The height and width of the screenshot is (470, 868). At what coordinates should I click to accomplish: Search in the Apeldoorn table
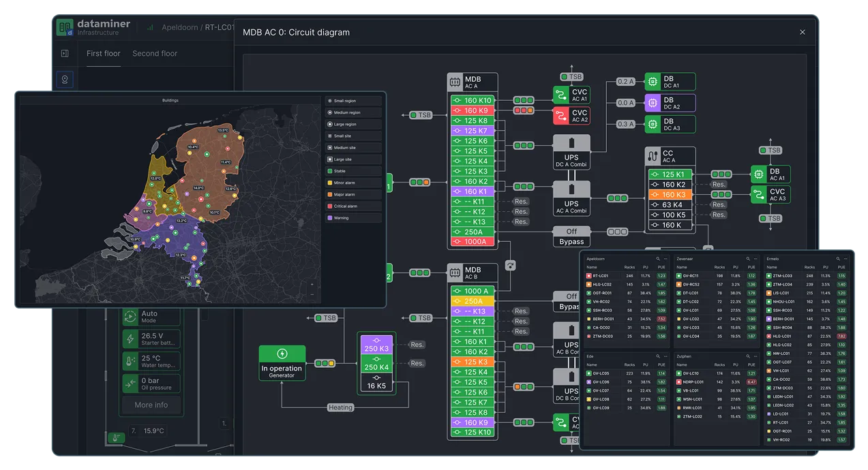(x=658, y=259)
